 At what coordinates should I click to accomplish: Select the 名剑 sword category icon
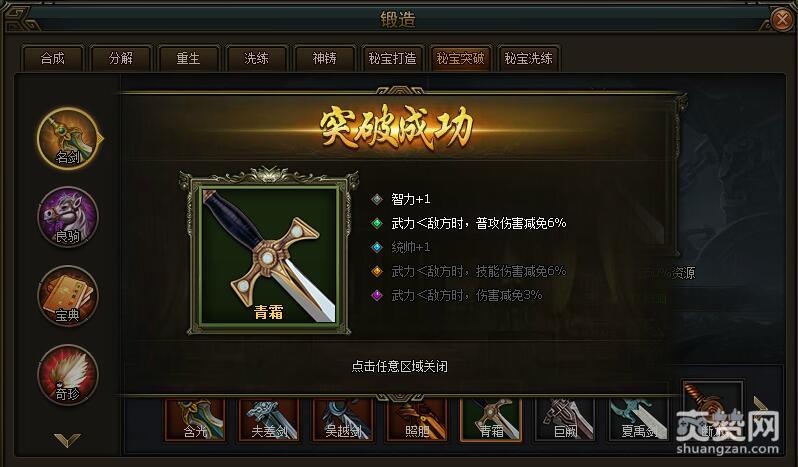coord(68,138)
